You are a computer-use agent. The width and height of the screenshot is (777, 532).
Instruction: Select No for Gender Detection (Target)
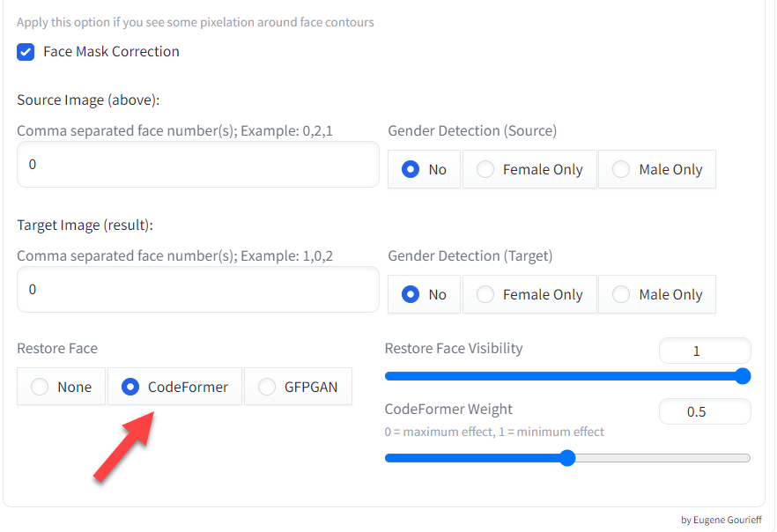pos(411,294)
